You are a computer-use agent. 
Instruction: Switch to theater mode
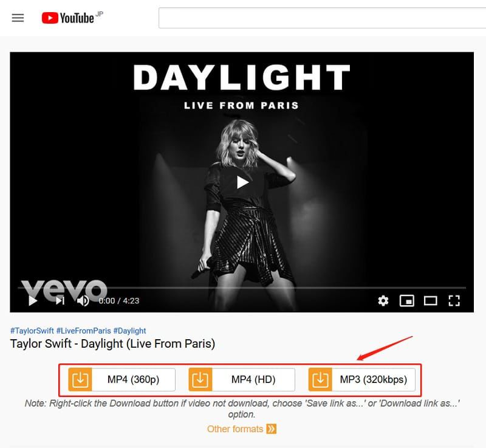click(x=431, y=301)
